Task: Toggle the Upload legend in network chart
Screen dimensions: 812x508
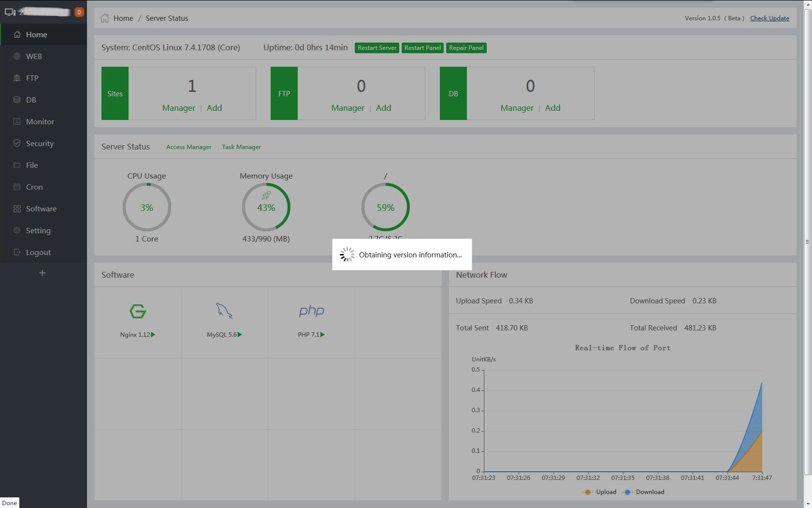Action: (600, 492)
